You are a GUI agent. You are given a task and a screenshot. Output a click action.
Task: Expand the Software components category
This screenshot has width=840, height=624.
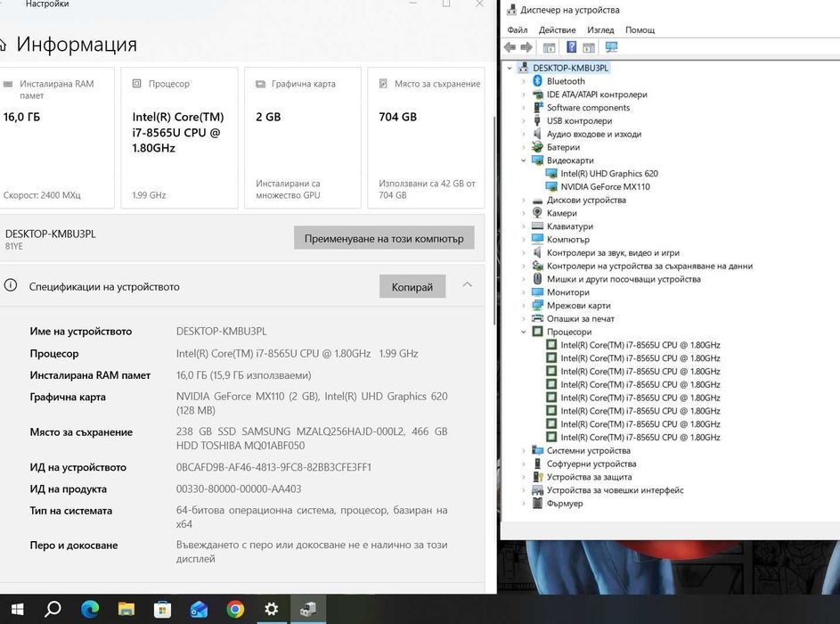tap(524, 107)
